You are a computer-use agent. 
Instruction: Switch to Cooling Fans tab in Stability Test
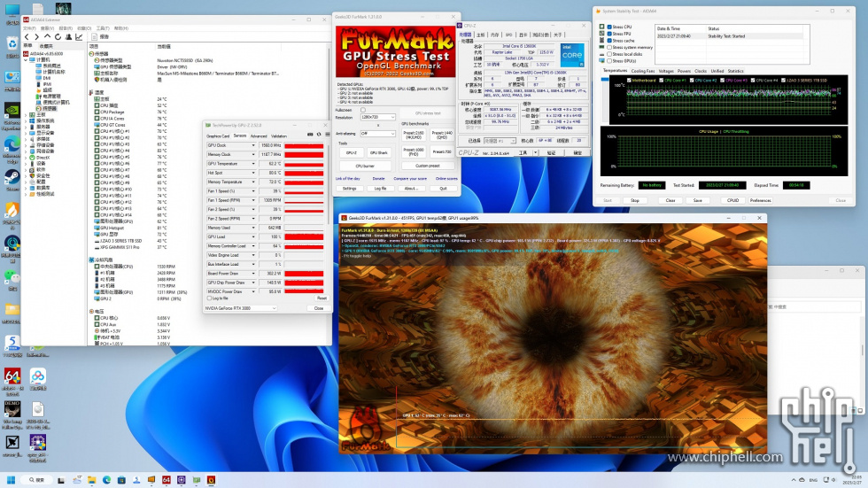643,71
